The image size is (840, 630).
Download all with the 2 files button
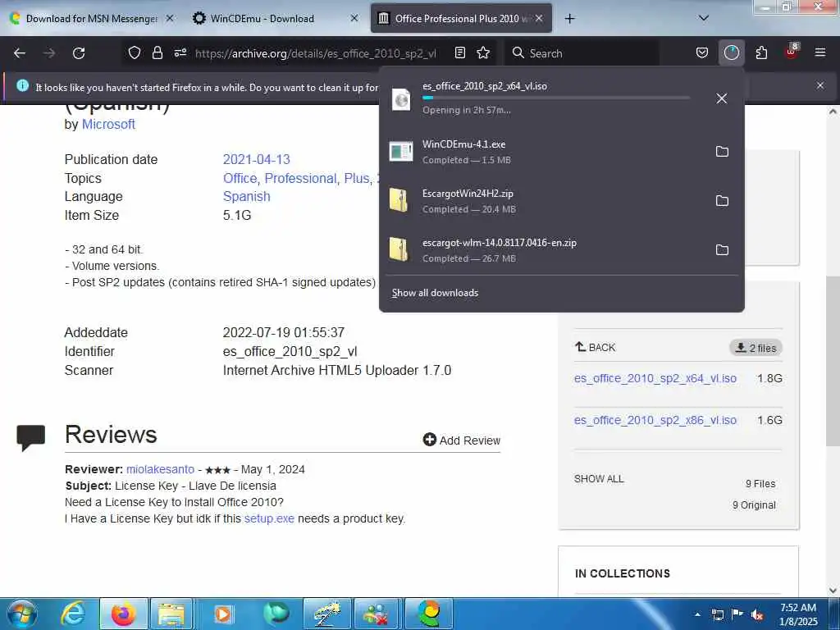(x=756, y=348)
